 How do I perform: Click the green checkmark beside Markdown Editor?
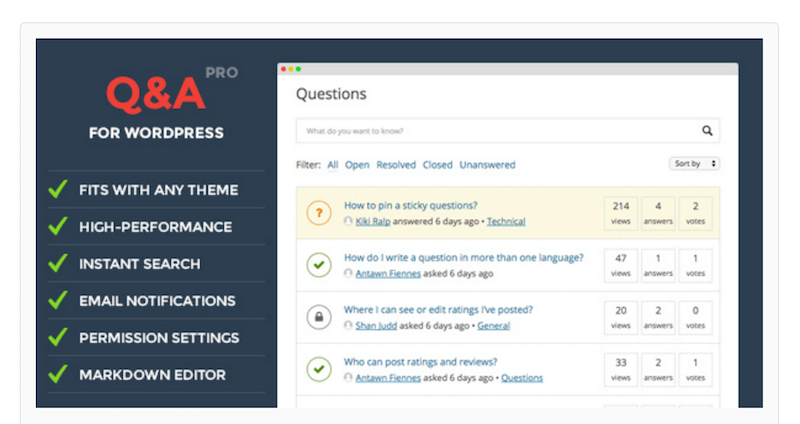pyautogui.click(x=58, y=375)
